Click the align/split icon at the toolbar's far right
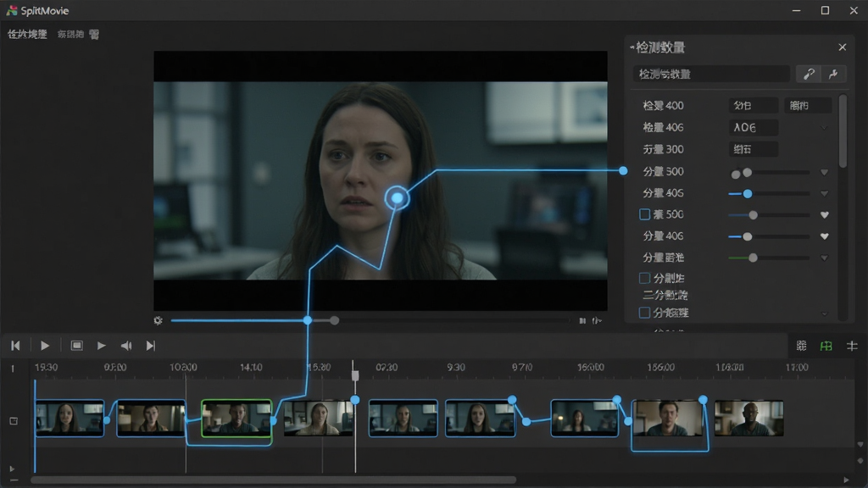 [x=852, y=346]
